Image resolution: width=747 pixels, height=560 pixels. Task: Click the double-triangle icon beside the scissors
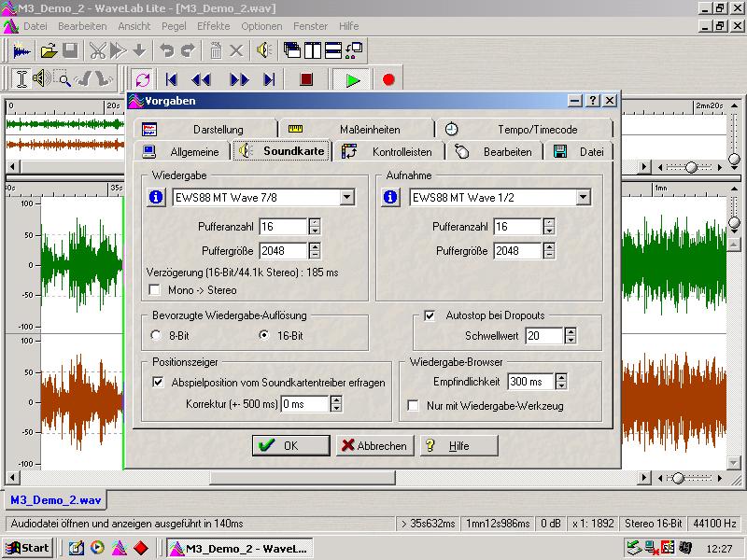pyautogui.click(x=119, y=50)
